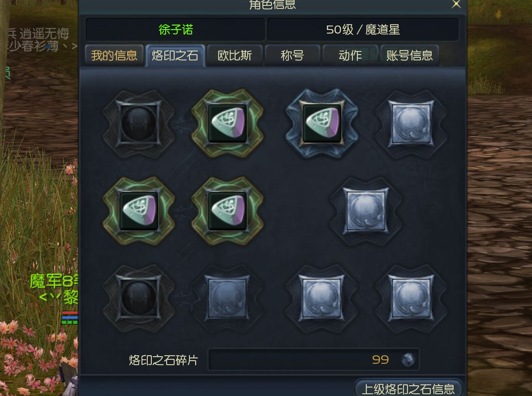532x396 pixels.
Task: Open the 烙印之石 tab
Action: [175, 55]
